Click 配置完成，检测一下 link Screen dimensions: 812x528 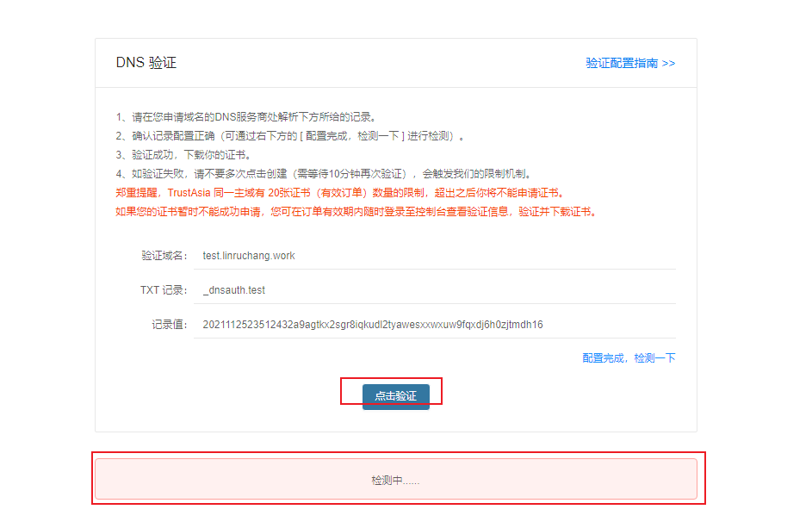coord(629,358)
